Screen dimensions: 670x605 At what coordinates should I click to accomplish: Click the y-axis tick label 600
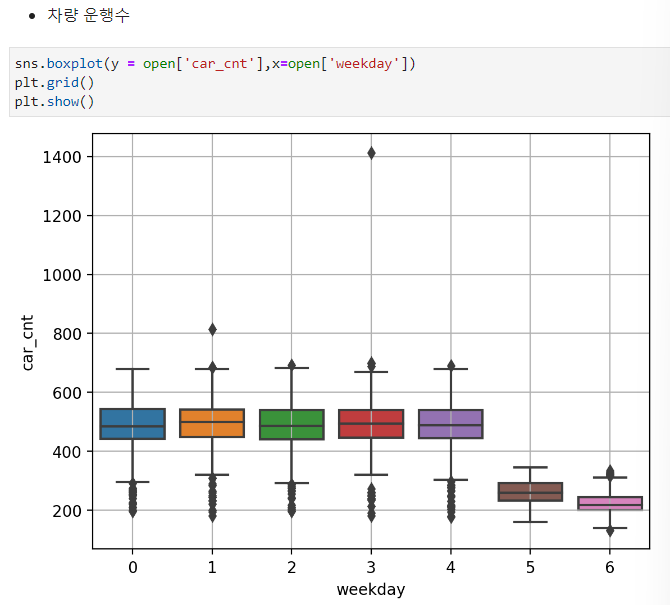tap(67, 393)
